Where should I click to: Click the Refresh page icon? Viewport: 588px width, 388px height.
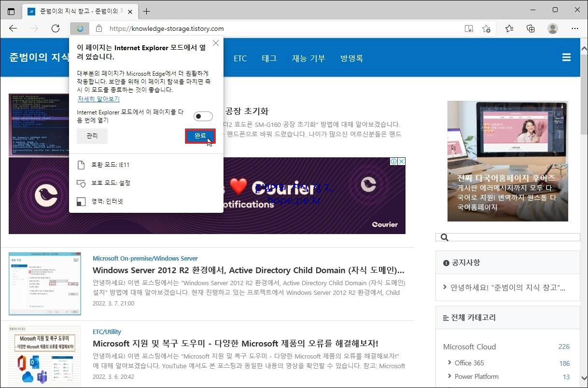(56, 28)
